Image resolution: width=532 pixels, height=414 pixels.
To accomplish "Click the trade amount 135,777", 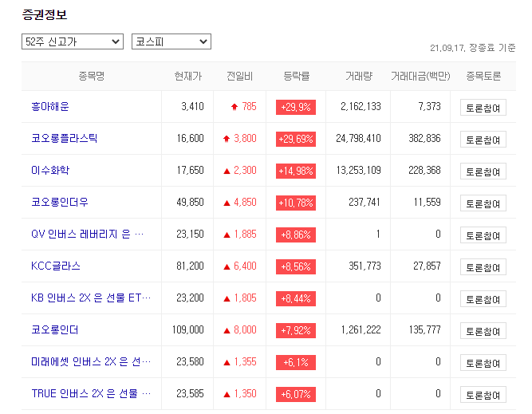I will coord(424,329).
